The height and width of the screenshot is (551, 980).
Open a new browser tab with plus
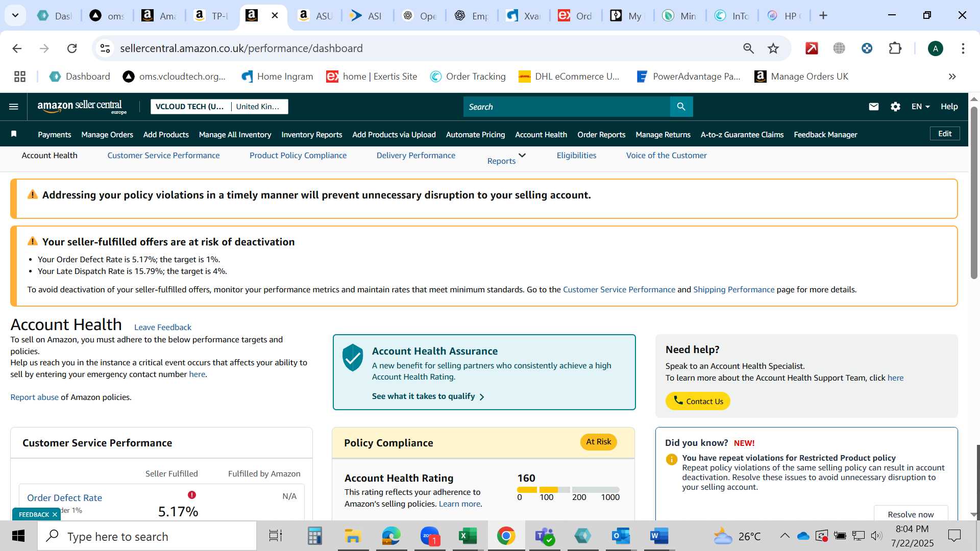point(823,16)
